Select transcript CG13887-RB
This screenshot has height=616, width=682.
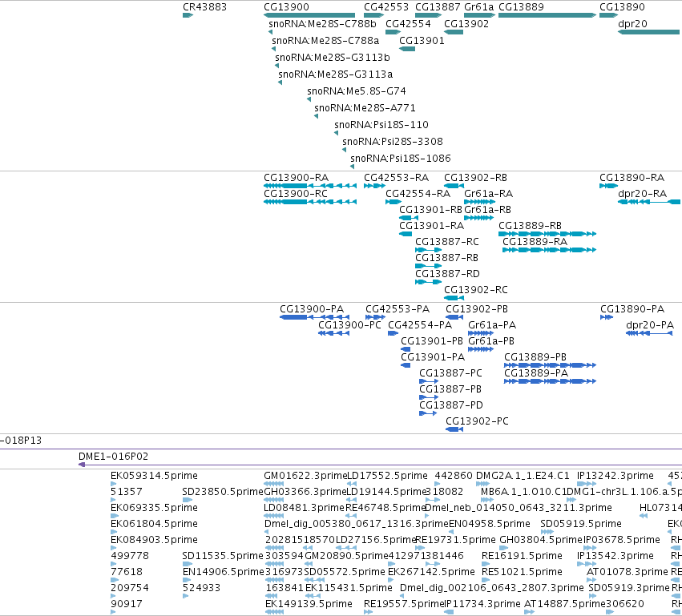coord(429,266)
